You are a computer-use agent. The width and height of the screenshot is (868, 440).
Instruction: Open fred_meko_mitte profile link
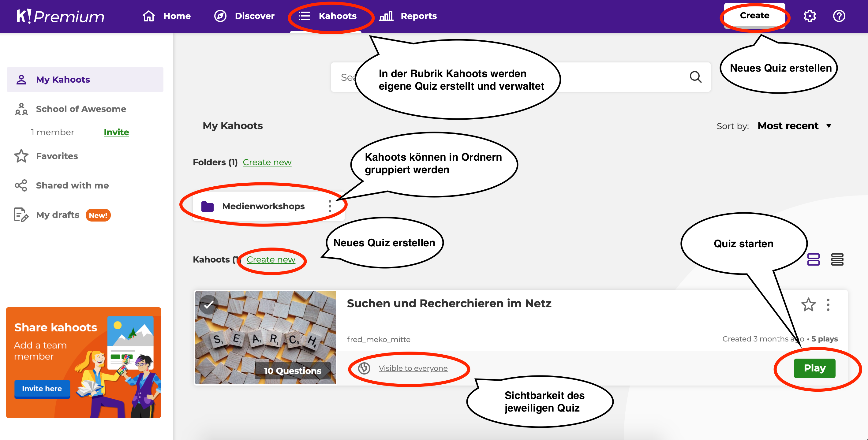378,339
